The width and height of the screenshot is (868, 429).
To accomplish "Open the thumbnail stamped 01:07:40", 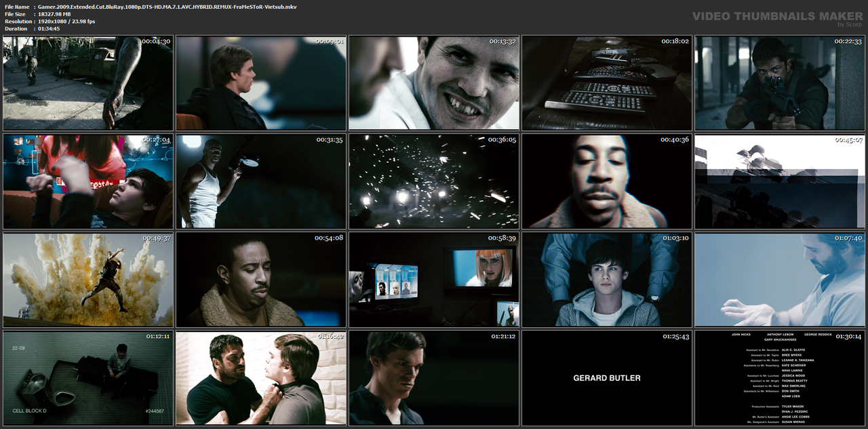I will point(780,280).
